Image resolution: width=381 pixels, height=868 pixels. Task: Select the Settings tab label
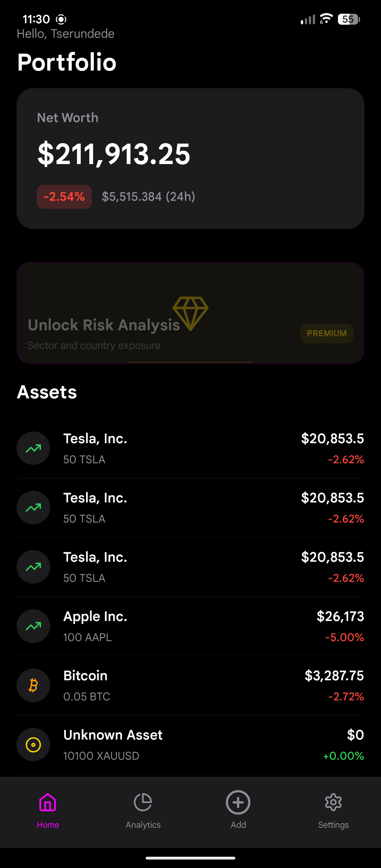pos(333,825)
